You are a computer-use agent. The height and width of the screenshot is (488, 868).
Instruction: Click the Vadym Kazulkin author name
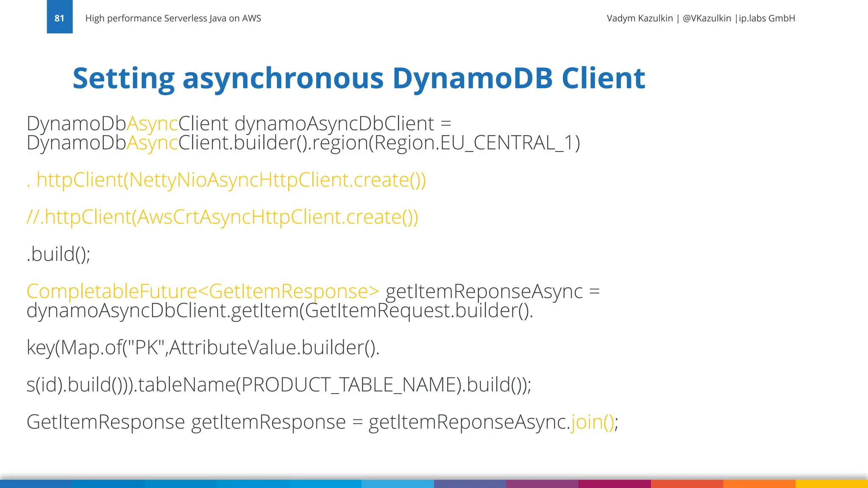(640, 18)
